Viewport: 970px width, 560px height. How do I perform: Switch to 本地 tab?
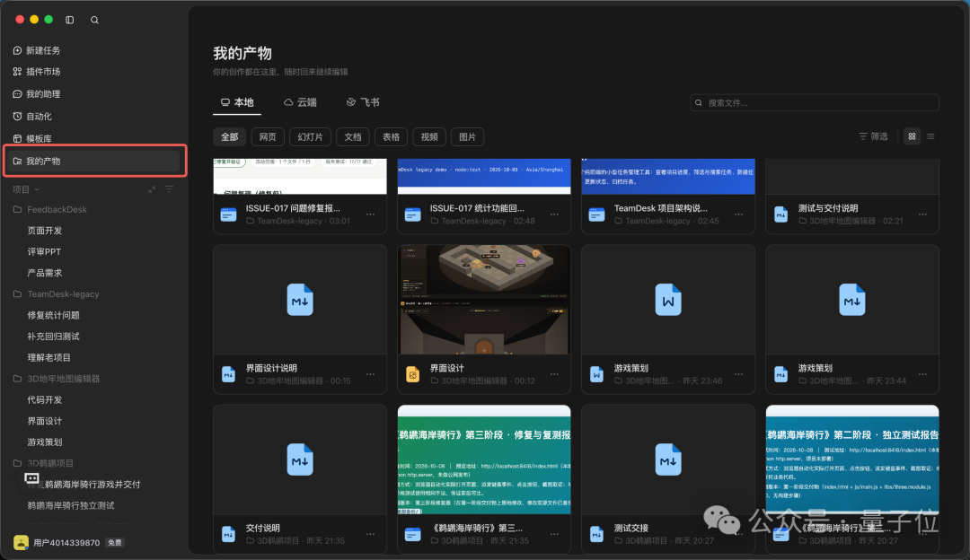237,102
